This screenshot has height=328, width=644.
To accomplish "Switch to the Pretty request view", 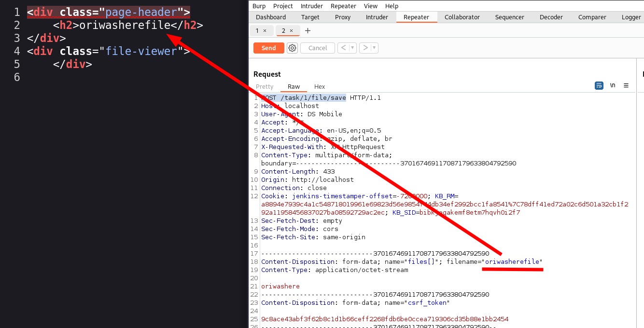I will coord(265,87).
